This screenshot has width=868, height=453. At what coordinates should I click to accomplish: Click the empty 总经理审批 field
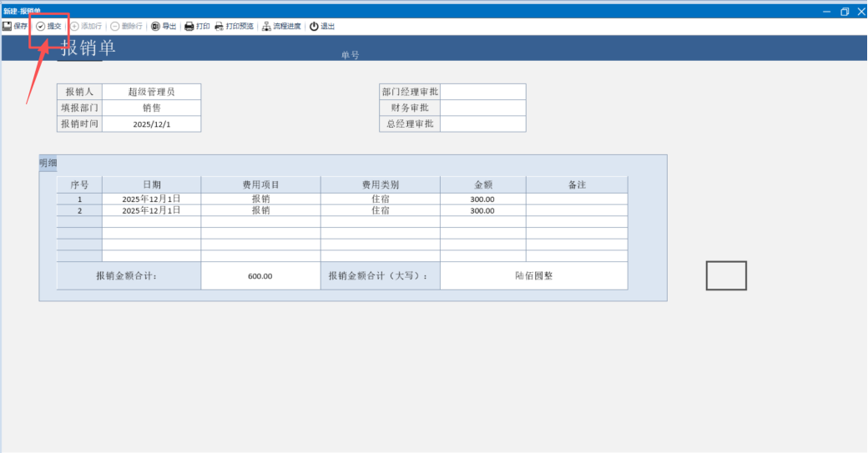tap(482, 123)
